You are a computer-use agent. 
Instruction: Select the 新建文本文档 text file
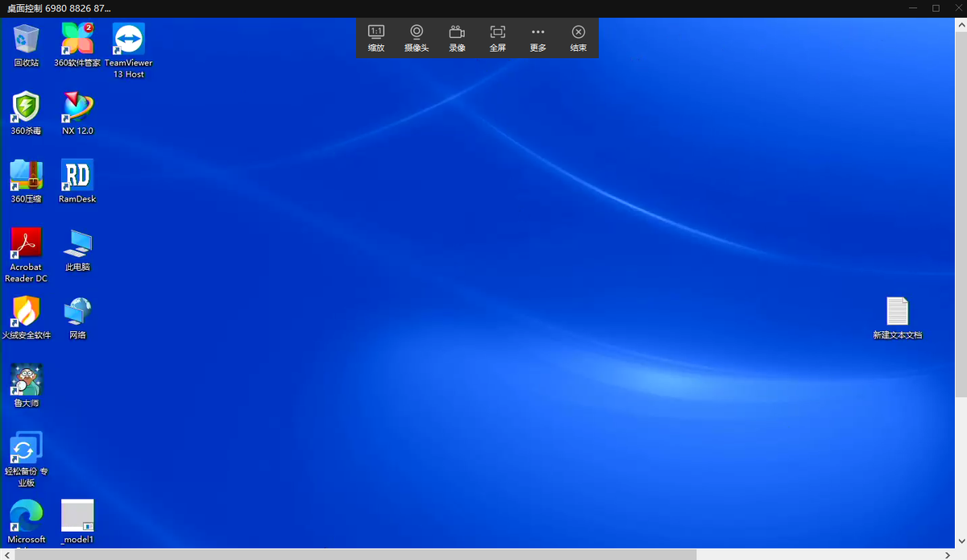897,317
